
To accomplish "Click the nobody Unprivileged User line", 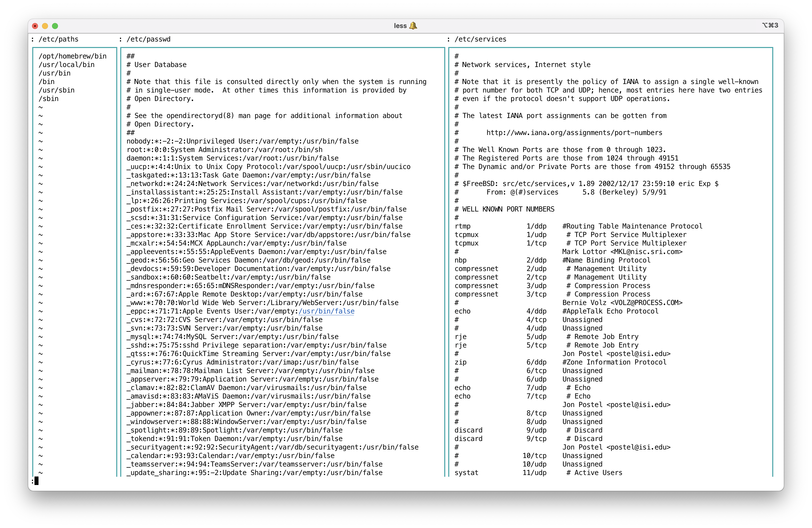I will click(242, 141).
